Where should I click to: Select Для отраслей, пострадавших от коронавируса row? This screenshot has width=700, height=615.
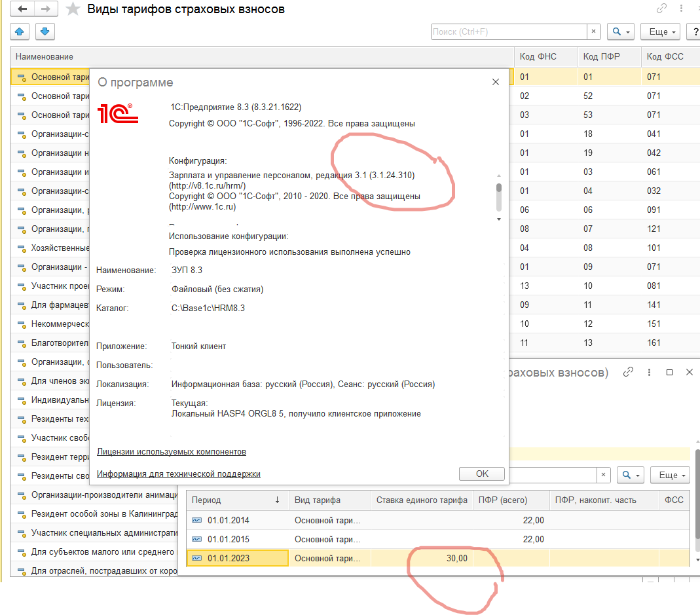pos(95,570)
